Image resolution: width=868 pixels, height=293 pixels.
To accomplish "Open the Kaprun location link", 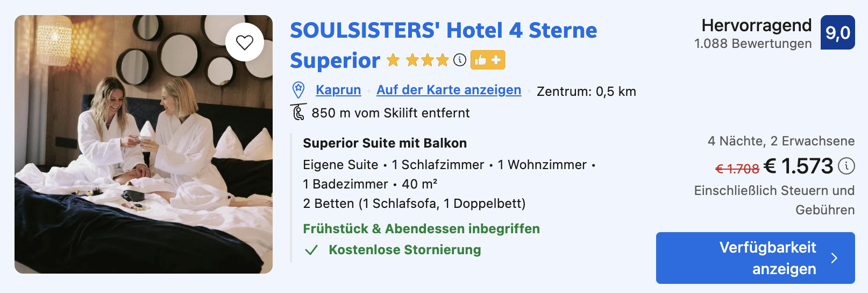I will coord(338,90).
